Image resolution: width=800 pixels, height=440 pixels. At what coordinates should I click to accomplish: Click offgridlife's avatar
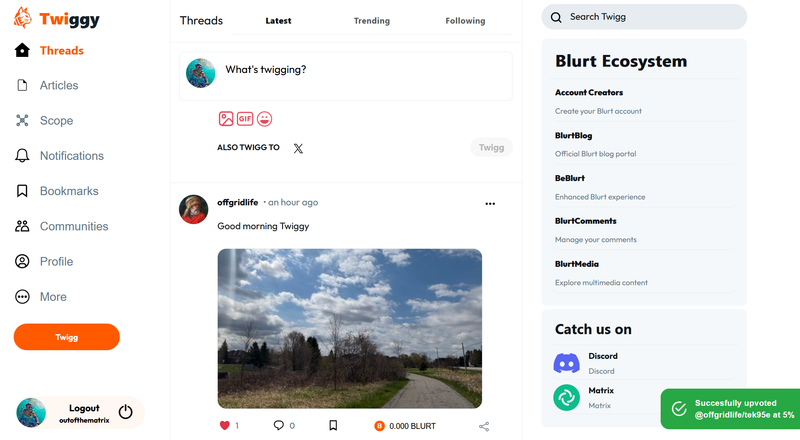(194, 209)
